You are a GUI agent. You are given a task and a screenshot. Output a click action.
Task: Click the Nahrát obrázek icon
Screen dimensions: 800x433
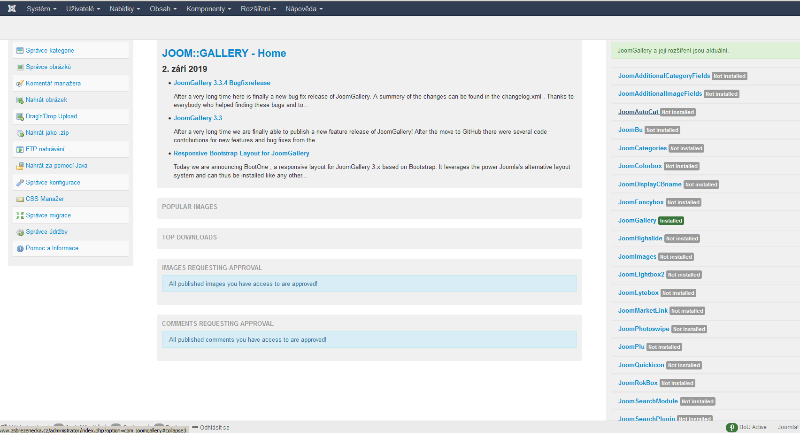point(20,100)
